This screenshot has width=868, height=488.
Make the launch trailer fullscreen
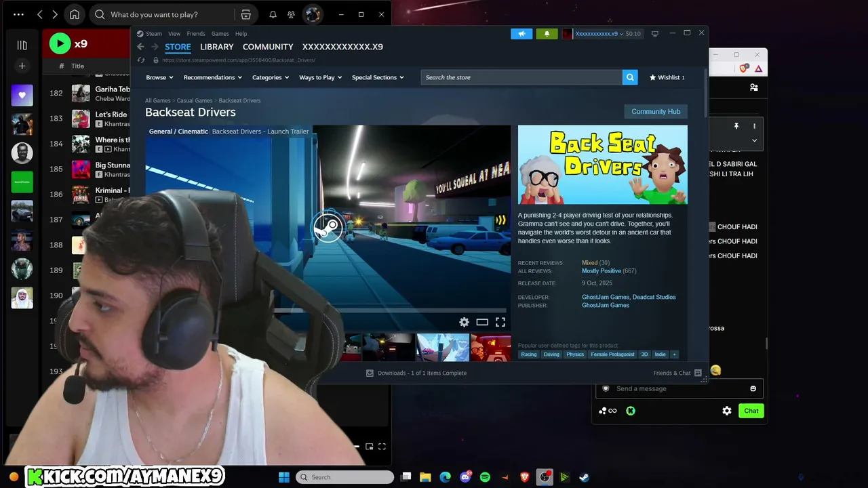(x=500, y=322)
